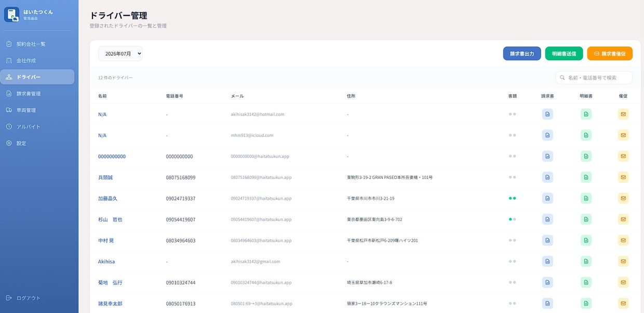Open driver 中村 晃 name link

[x=106, y=241]
